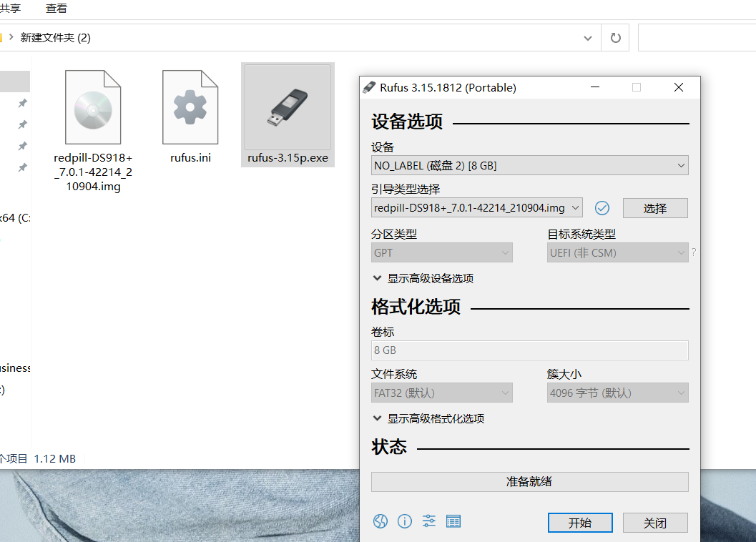
Task: Open target system UEFI dropdown
Action: 618,252
